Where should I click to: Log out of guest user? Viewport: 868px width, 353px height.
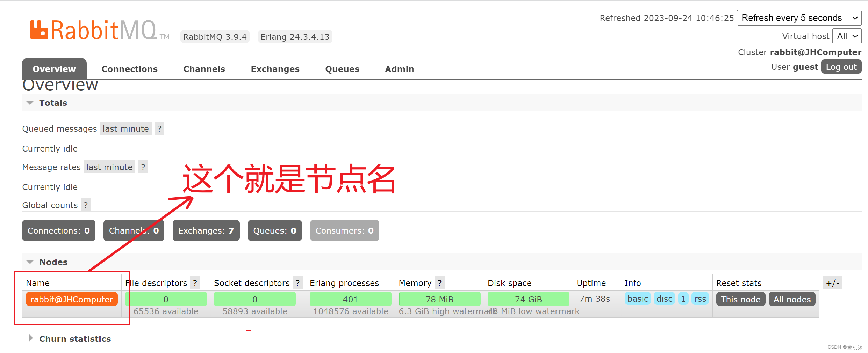pyautogui.click(x=841, y=67)
